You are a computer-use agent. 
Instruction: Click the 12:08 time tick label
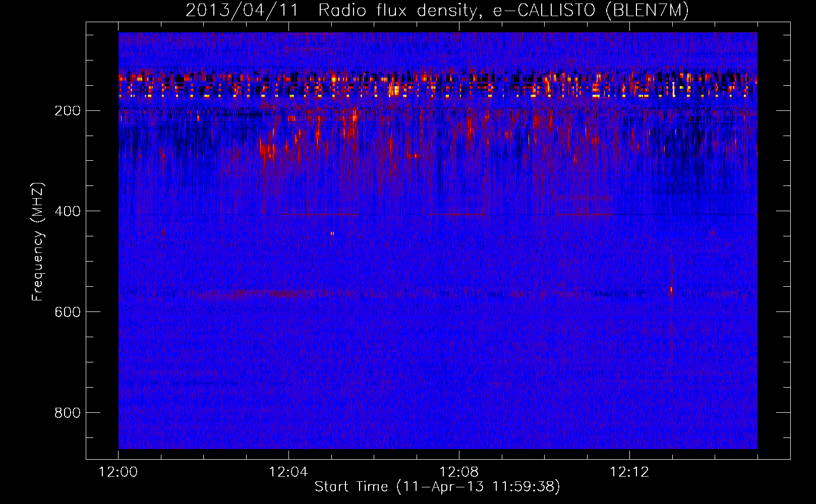(459, 472)
